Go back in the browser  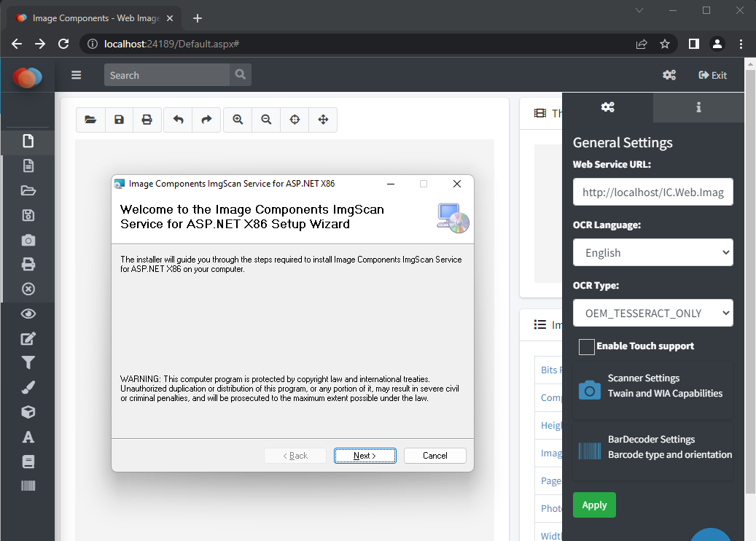point(17,44)
